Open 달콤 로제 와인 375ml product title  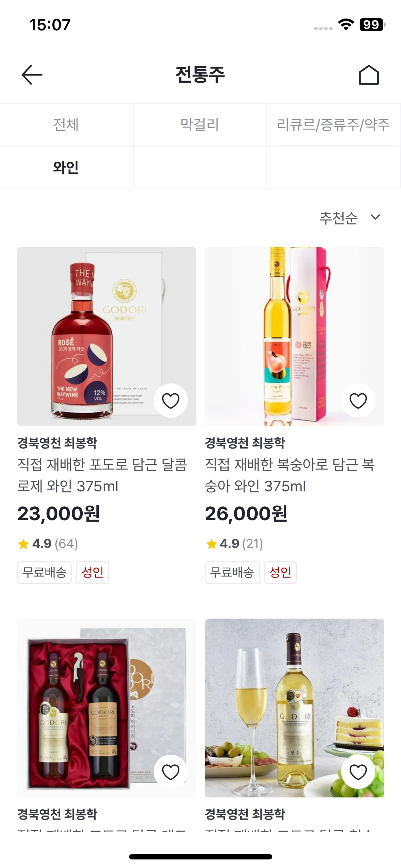pos(102,475)
